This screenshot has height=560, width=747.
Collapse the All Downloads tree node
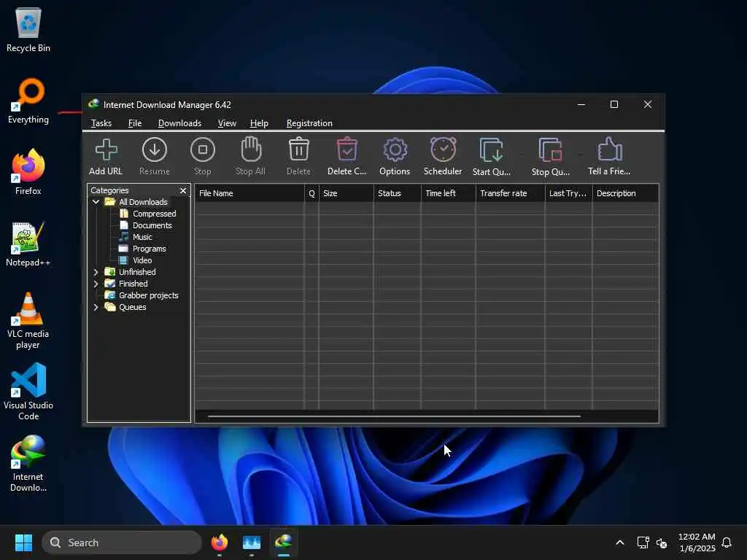[x=96, y=202]
